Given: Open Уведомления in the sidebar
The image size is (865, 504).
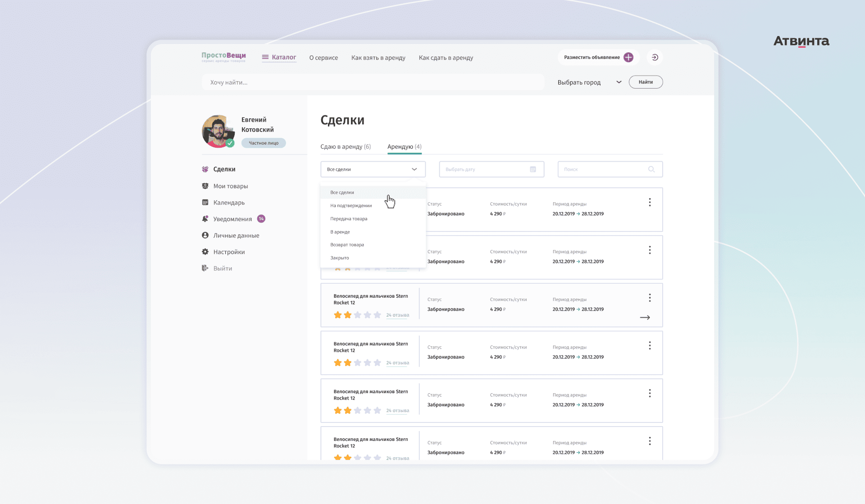Looking at the screenshot, I should pyautogui.click(x=232, y=219).
